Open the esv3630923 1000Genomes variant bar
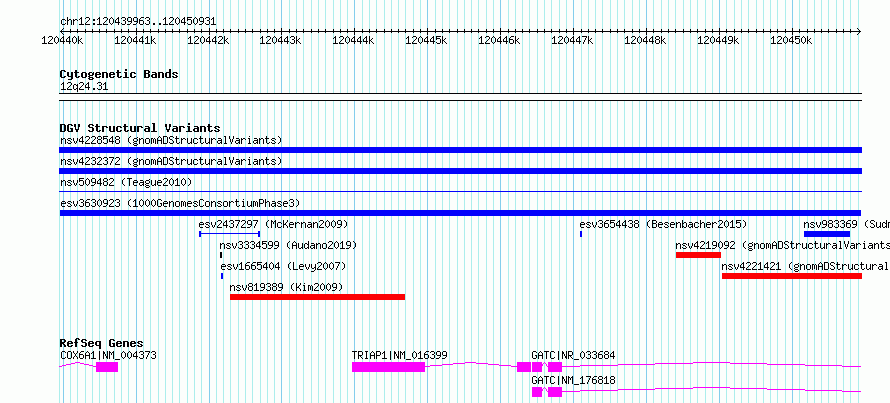This screenshot has height=403, width=890. coord(460,213)
